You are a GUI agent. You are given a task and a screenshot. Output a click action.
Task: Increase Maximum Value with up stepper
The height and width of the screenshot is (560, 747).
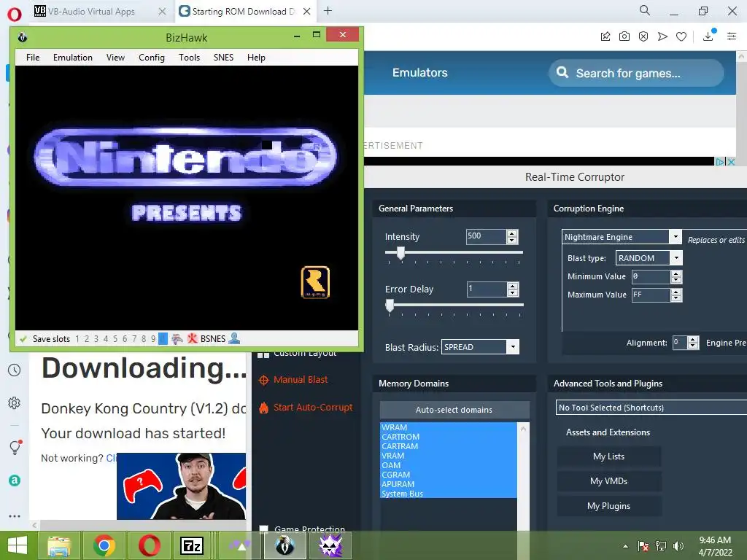(676, 292)
